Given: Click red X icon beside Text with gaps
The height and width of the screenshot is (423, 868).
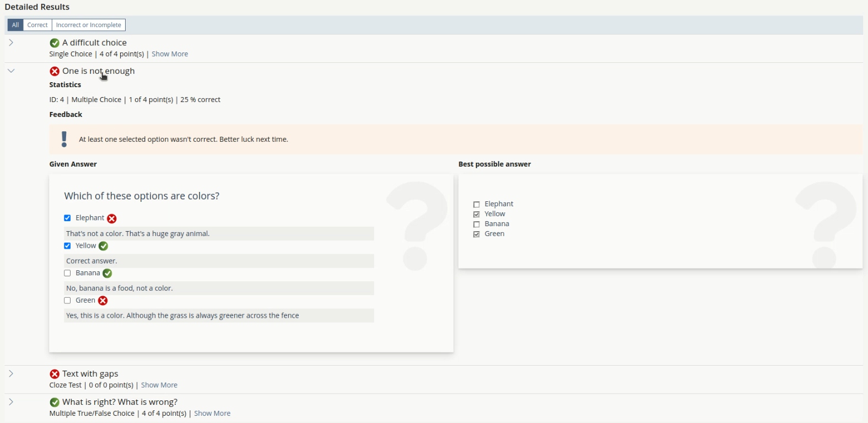Looking at the screenshot, I should (55, 374).
